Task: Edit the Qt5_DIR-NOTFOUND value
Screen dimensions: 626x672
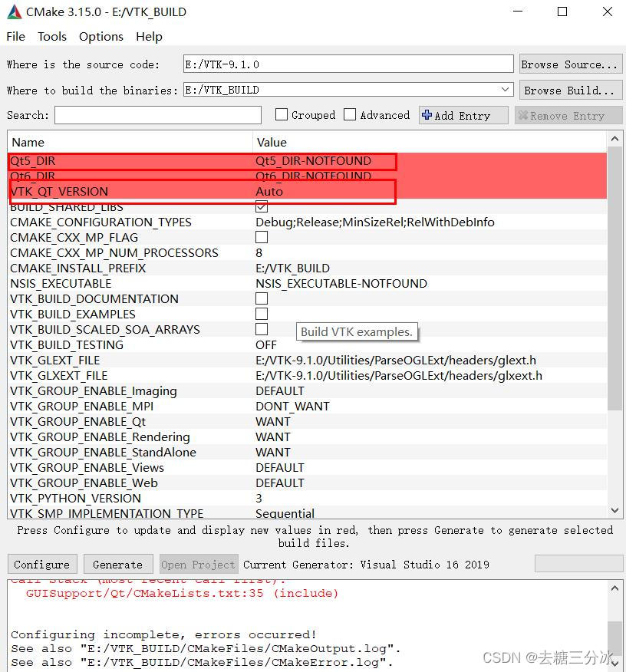Action: pos(313,161)
